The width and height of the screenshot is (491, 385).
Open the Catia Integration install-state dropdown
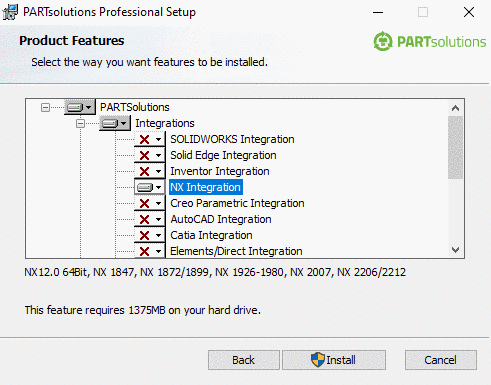(150, 235)
